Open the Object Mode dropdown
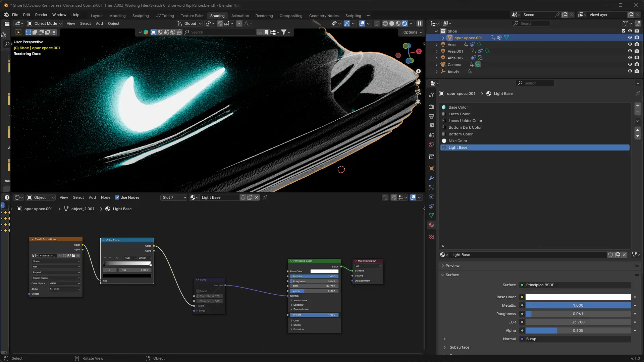The image size is (644, 362). pos(45,23)
